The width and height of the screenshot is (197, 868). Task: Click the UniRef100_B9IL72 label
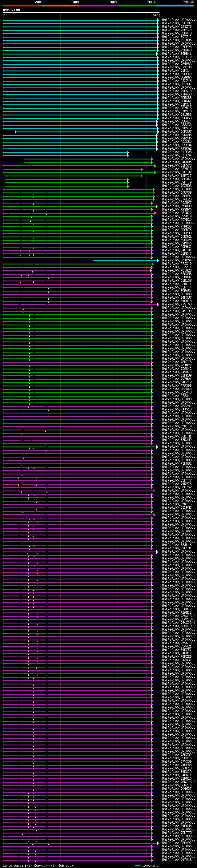[x=177, y=57]
